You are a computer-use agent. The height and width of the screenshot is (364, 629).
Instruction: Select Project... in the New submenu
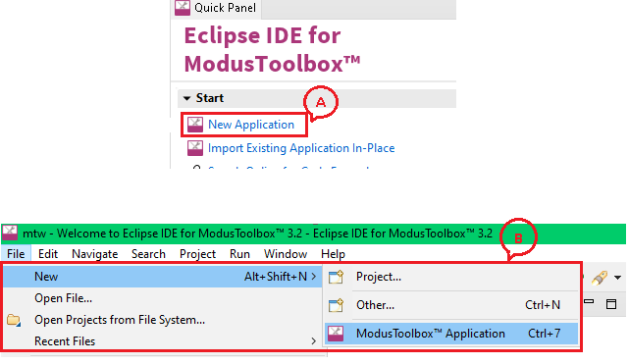(x=451, y=277)
